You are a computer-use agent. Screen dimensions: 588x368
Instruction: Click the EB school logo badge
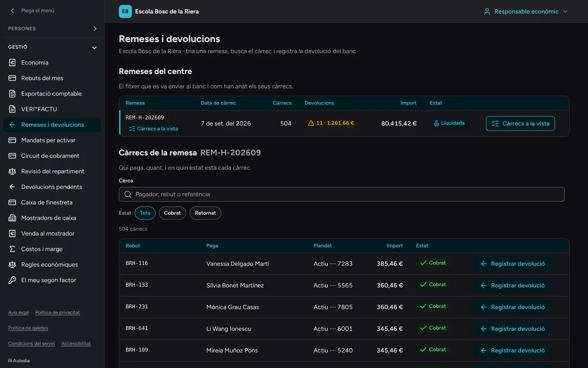pyautogui.click(x=125, y=11)
